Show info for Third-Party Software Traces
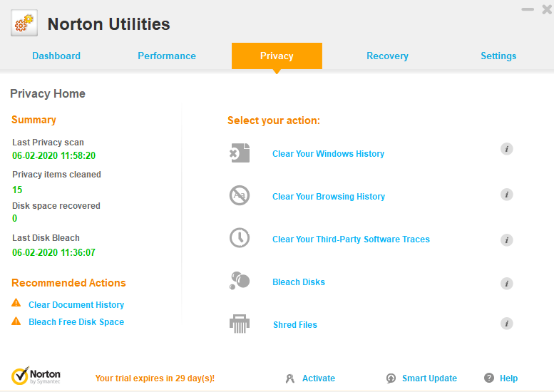Image resolution: width=554 pixels, height=392 pixels. pyautogui.click(x=507, y=240)
